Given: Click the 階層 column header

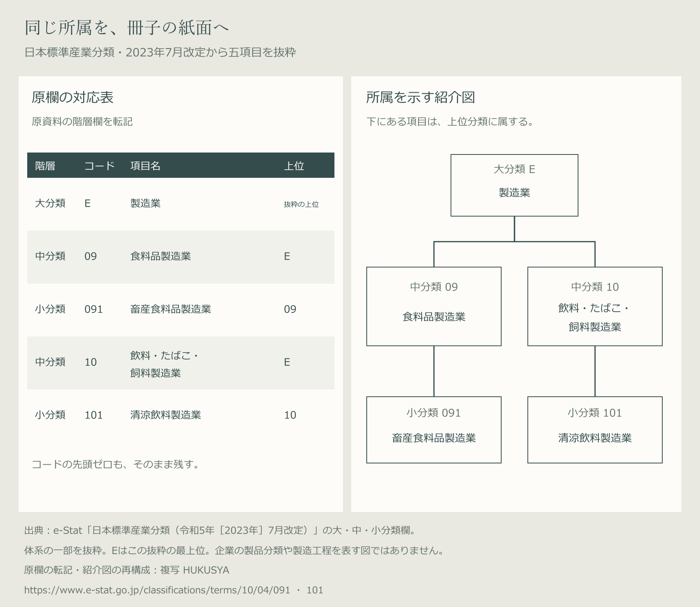Looking at the screenshot, I should [45, 166].
